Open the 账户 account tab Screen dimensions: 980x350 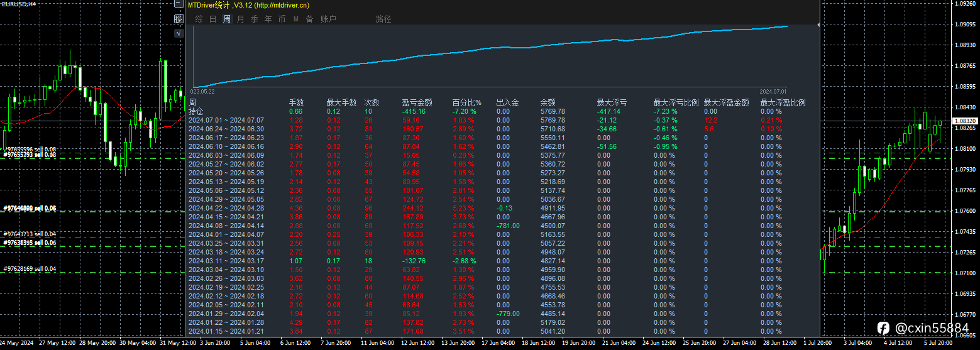[328, 19]
